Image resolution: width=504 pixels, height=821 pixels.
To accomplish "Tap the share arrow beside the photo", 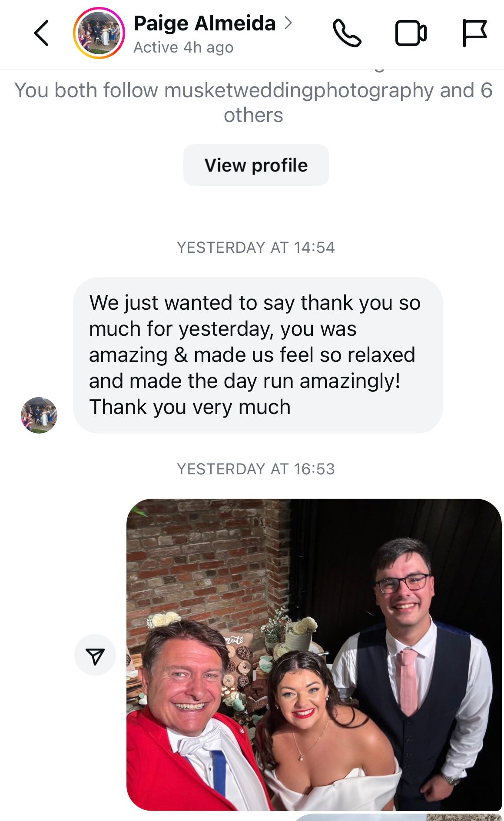I will click(x=95, y=655).
